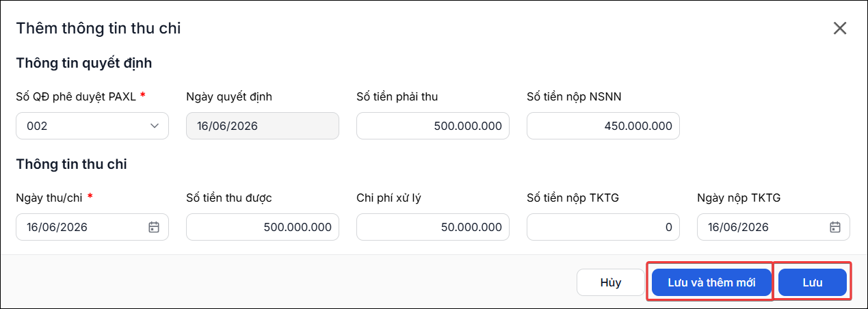This screenshot has width=868, height=309.
Task: Click the Ngày thu/chi date text 16/06/2026
Action: click(x=57, y=227)
